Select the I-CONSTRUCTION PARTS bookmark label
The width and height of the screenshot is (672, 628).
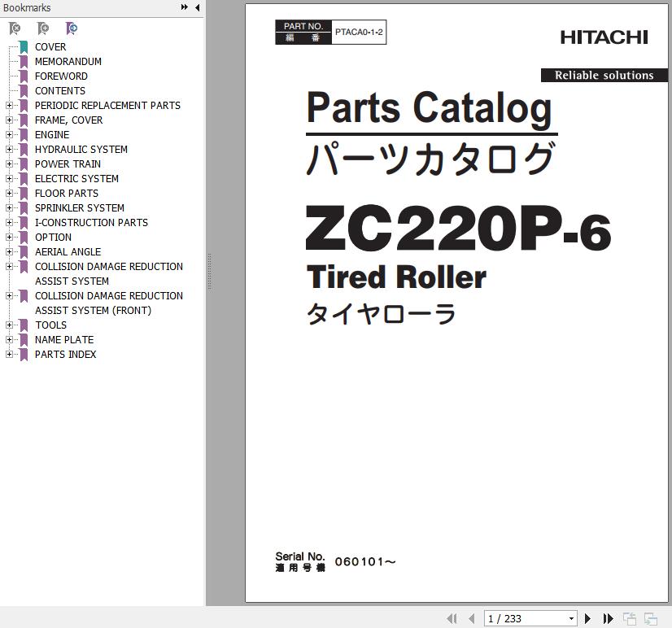(91, 222)
